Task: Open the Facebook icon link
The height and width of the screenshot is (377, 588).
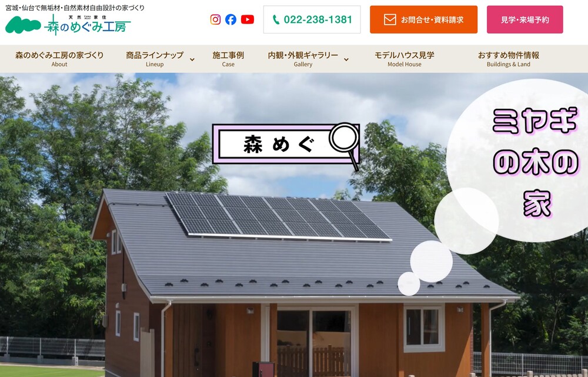Action: pyautogui.click(x=230, y=19)
